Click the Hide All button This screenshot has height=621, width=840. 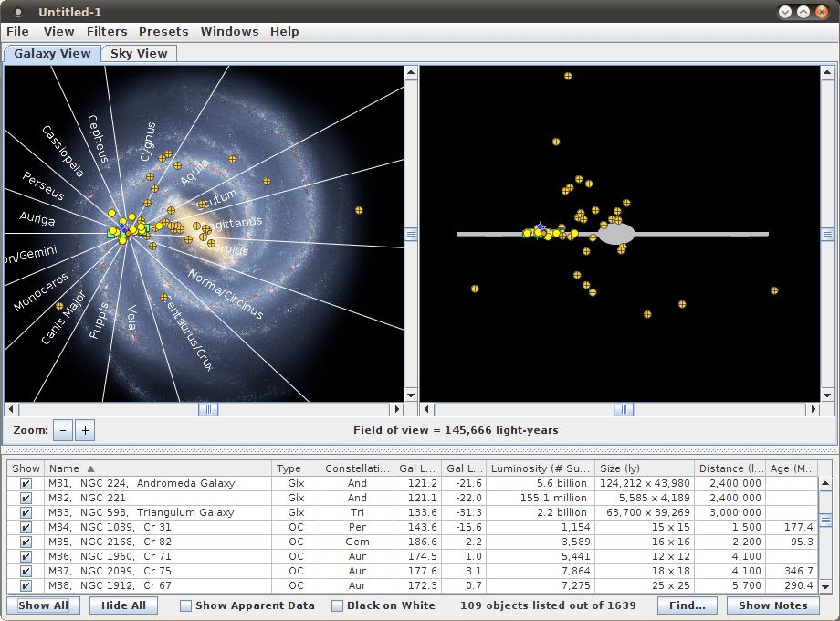[x=123, y=605]
